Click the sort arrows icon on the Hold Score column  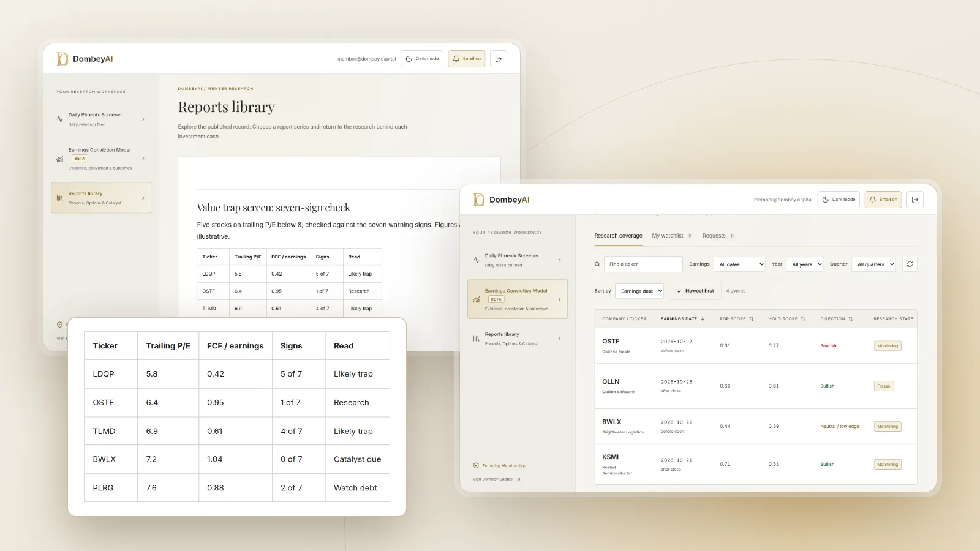coord(803,319)
